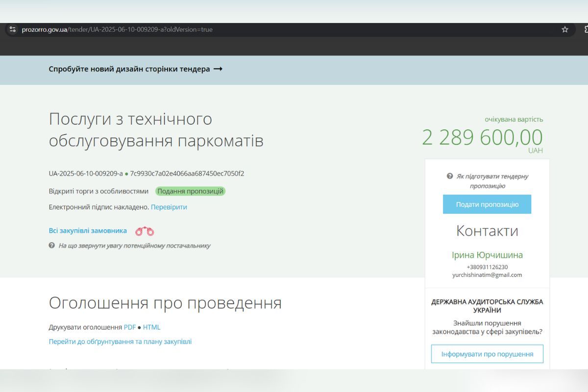The image size is (588, 392).
Task: Click Перейти до обґрунтування та плану закупівлі
Action: pyautogui.click(x=121, y=341)
